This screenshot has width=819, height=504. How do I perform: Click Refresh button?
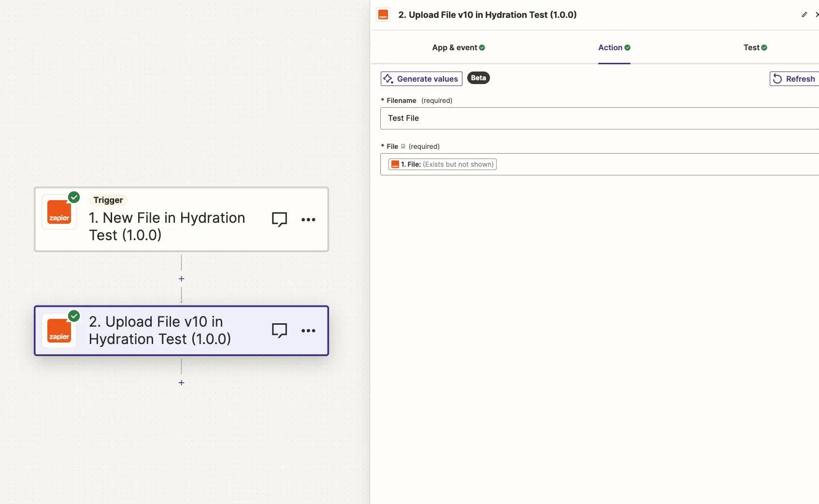[x=794, y=79]
